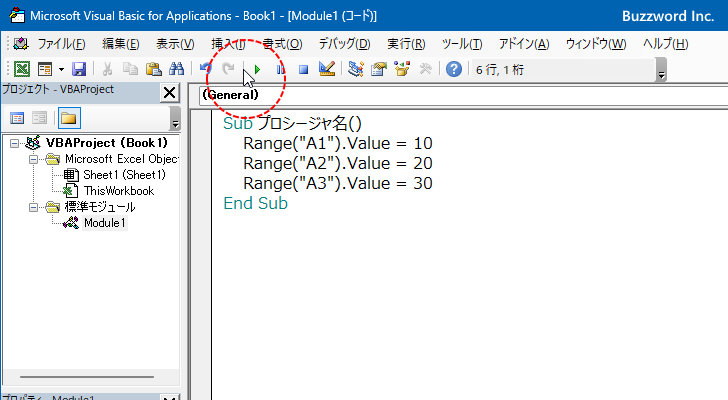728x400 pixels.
Task: Click the Range("A3").Value = 30 line
Action: coord(338,183)
